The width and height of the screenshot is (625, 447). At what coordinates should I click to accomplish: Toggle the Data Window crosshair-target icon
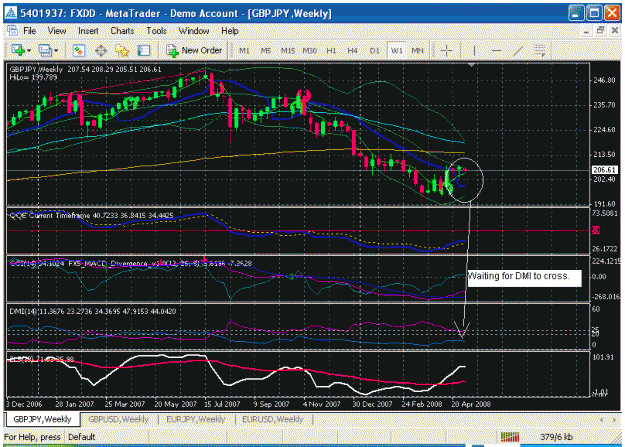(x=100, y=50)
